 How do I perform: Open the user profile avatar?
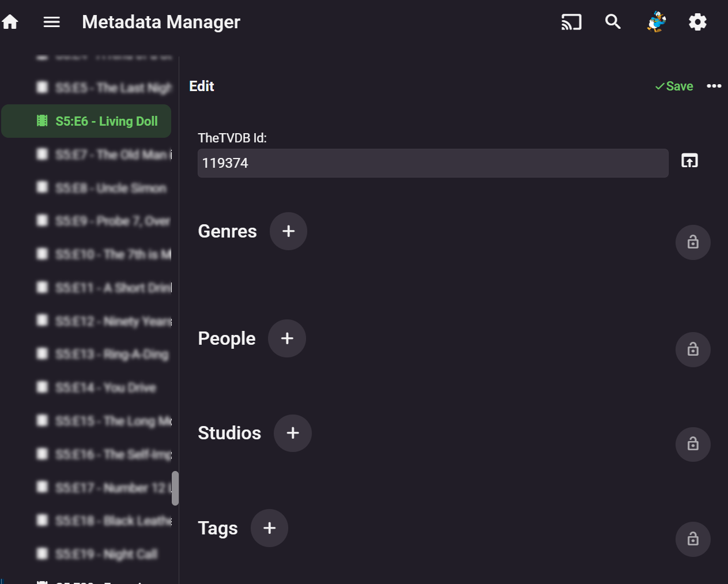point(656,22)
